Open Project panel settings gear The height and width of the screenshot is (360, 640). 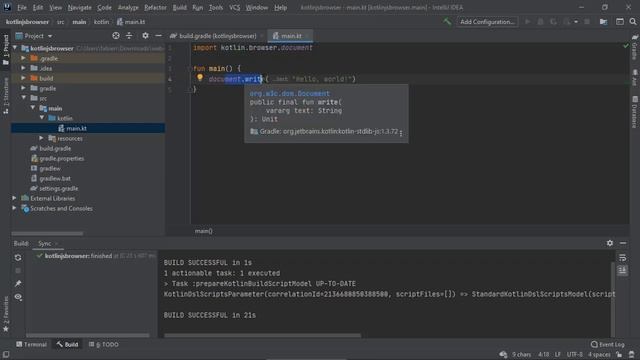coord(145,36)
